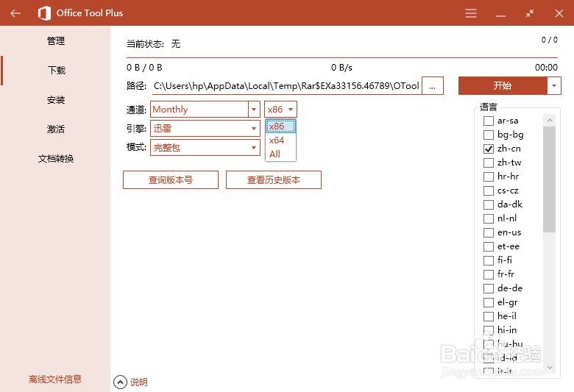Check the et-ee language checkbox
The width and height of the screenshot is (574, 392).
click(x=489, y=246)
